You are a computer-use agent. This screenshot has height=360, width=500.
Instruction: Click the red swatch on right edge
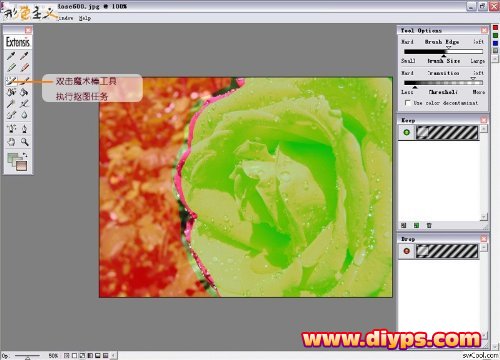495,28
